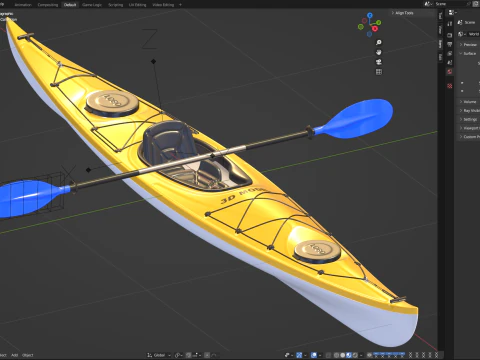Open the Game Logic workspace tab

92,5
